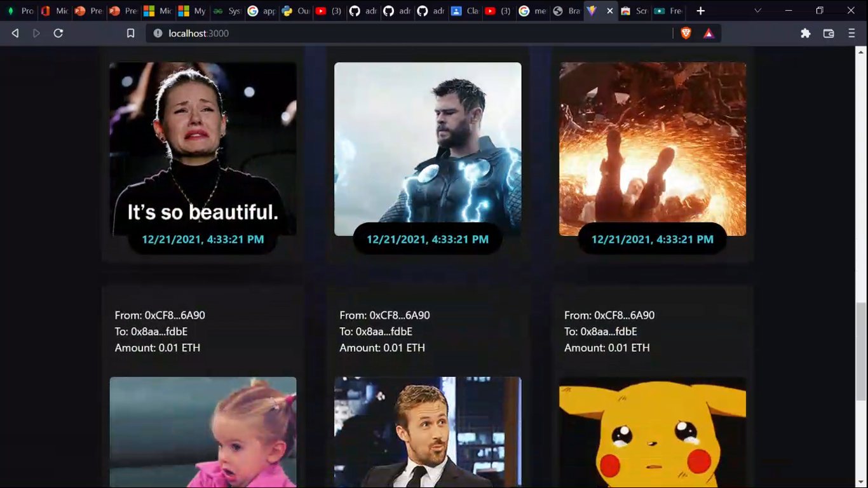Click the Thor lightning GIF
This screenshot has height=488, width=868.
[428, 149]
